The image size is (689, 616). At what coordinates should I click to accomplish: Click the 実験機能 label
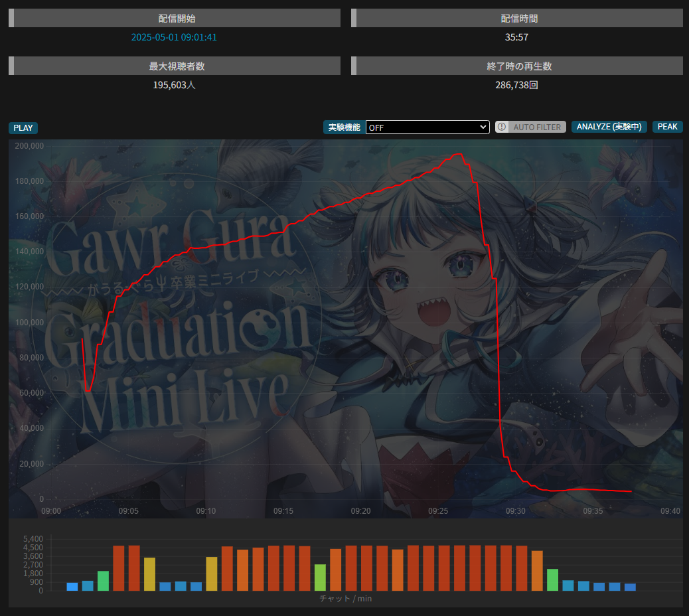click(344, 127)
